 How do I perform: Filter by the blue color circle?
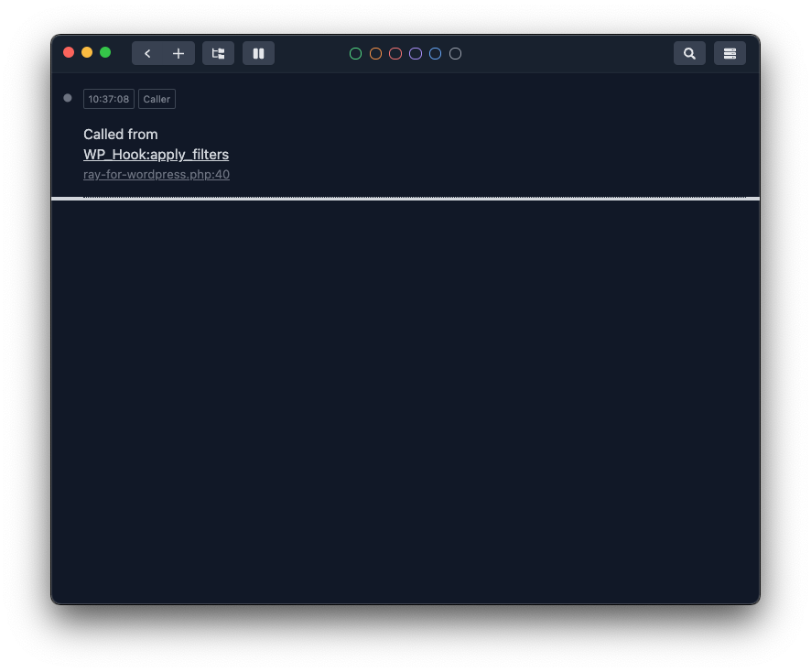coord(436,54)
